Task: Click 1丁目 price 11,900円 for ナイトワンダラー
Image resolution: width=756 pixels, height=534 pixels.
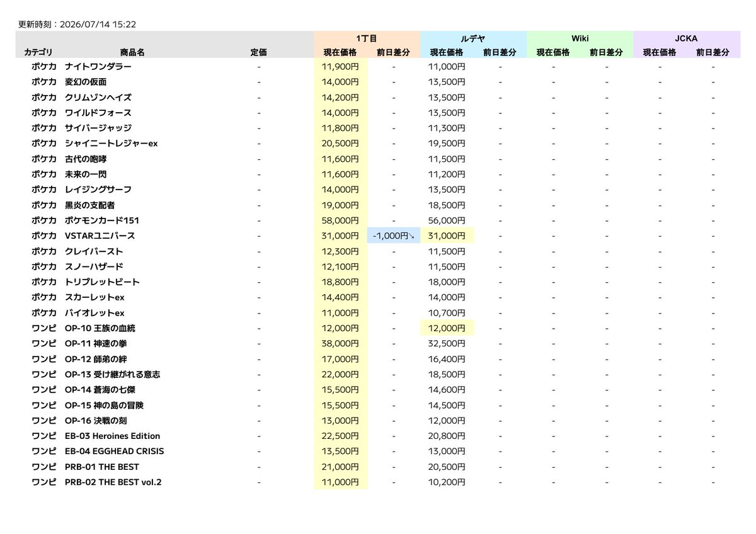Action: tap(340, 66)
